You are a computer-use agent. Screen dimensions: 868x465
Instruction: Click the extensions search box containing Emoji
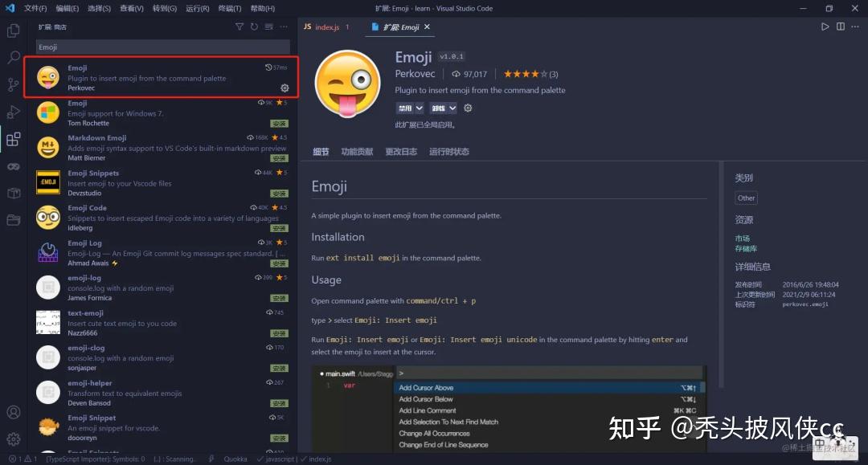point(162,47)
